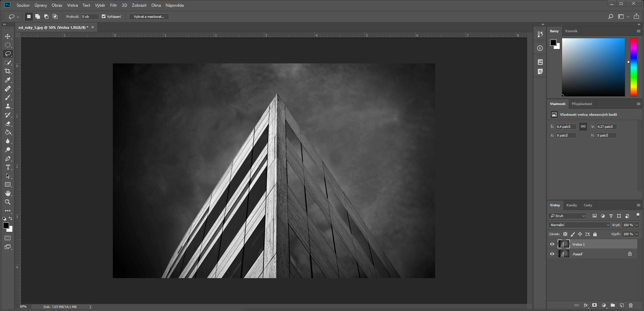Hide the Pozadí layer

[552, 254]
